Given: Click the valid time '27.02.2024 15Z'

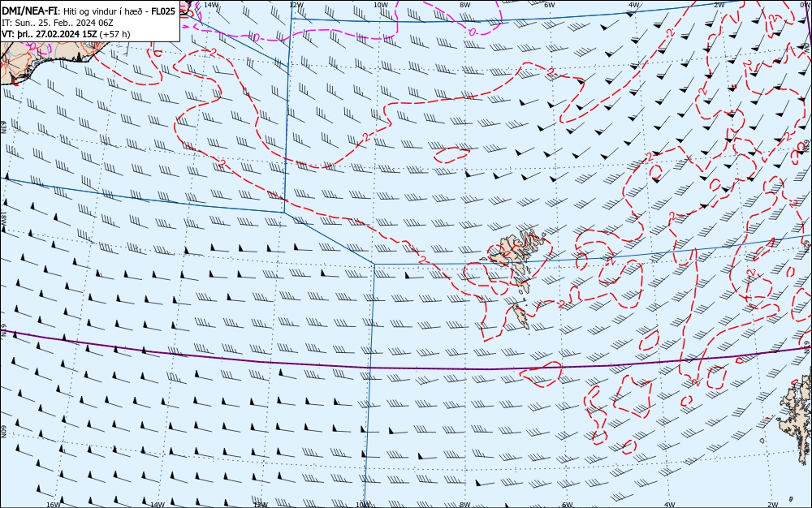Looking at the screenshot, I should coord(67,34).
